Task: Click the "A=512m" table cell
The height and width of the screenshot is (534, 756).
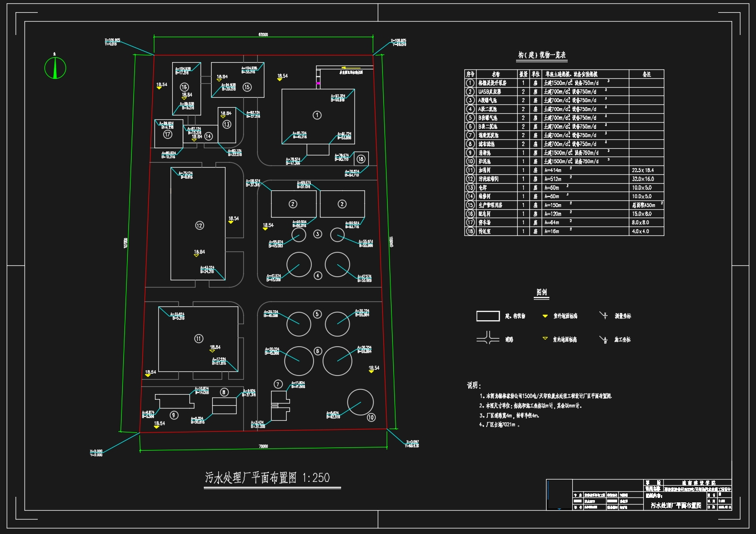Action: point(585,179)
